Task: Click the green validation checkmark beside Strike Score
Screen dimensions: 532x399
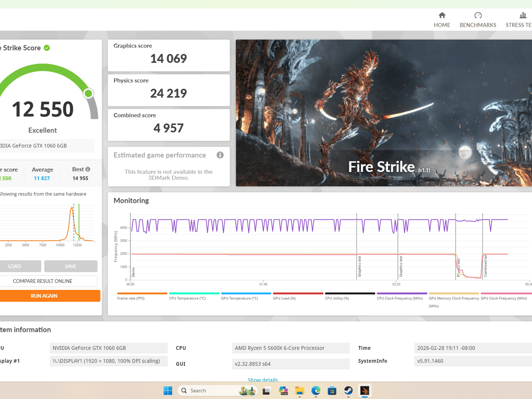Action: 47,48
